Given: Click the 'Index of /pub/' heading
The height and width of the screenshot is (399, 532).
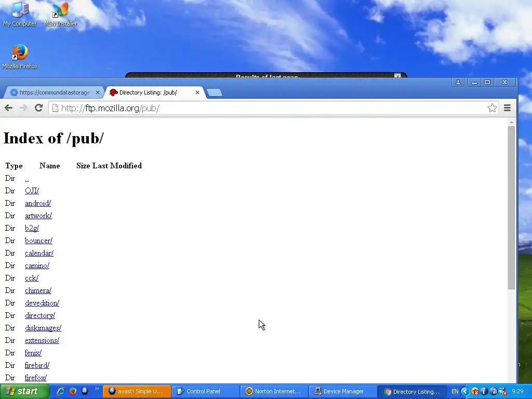Looking at the screenshot, I should pyautogui.click(x=54, y=138).
